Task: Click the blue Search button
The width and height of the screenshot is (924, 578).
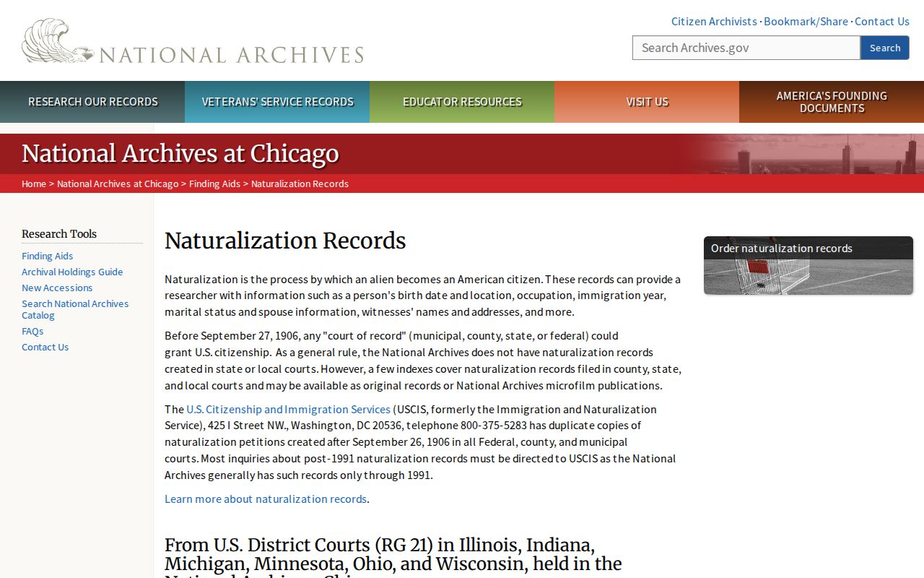Action: [885, 48]
